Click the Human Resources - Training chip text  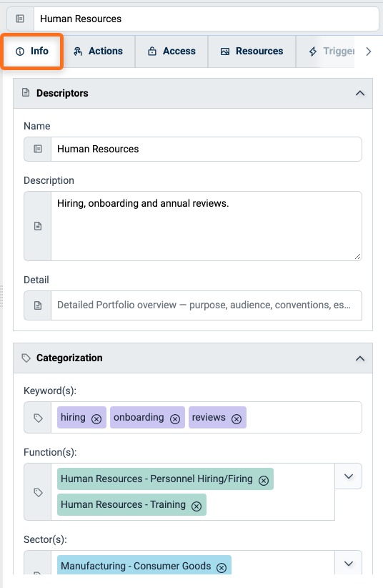[124, 505]
